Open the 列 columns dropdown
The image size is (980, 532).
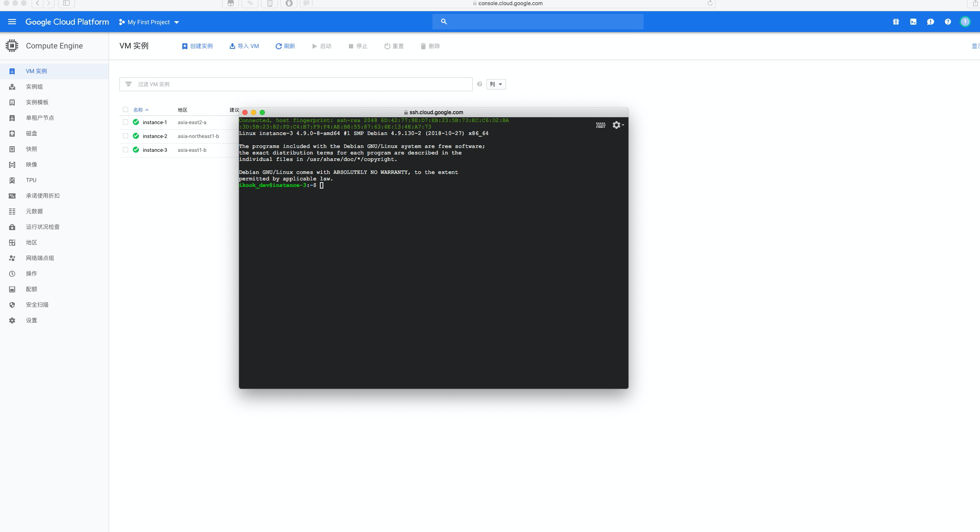coord(496,84)
